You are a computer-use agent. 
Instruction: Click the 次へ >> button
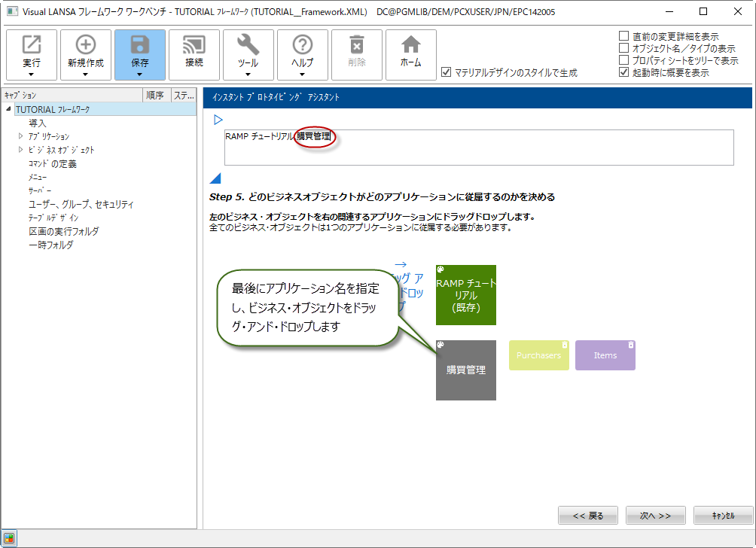[655, 515]
